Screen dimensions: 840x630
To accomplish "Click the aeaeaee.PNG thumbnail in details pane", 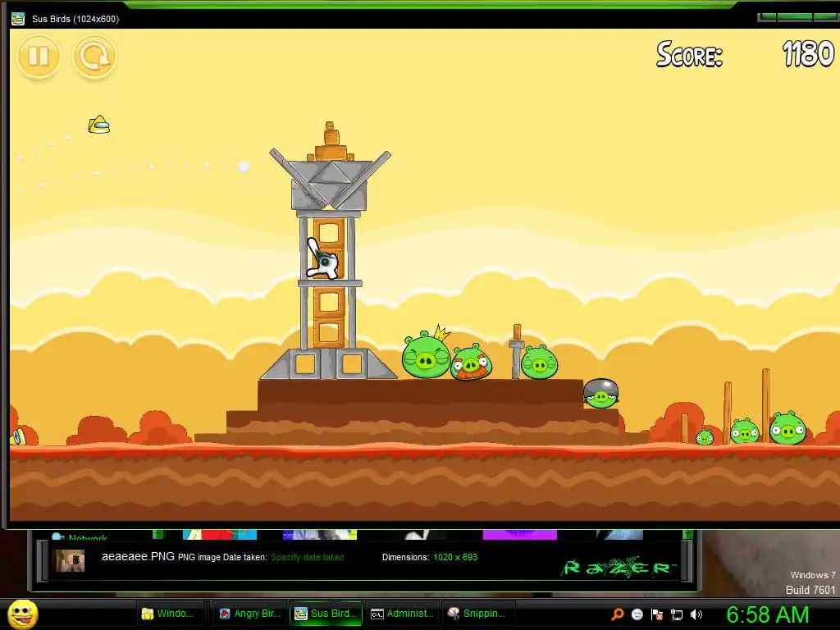I will pyautogui.click(x=71, y=560).
